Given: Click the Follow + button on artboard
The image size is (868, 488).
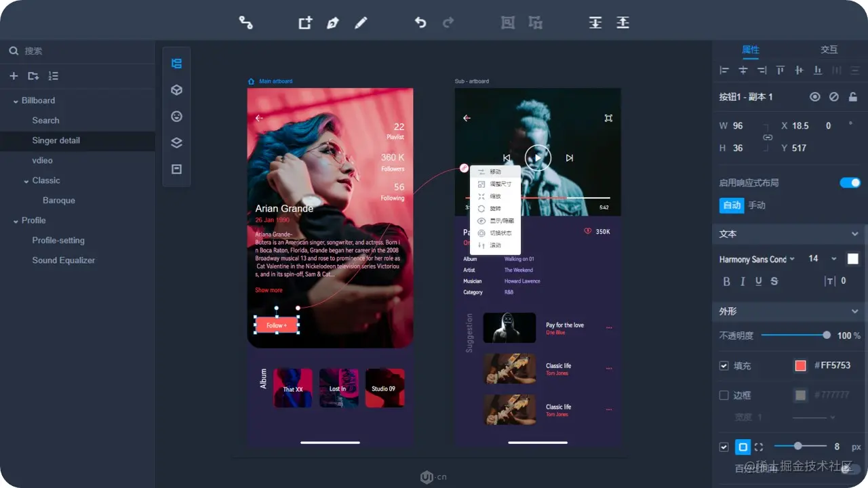Looking at the screenshot, I should (277, 325).
